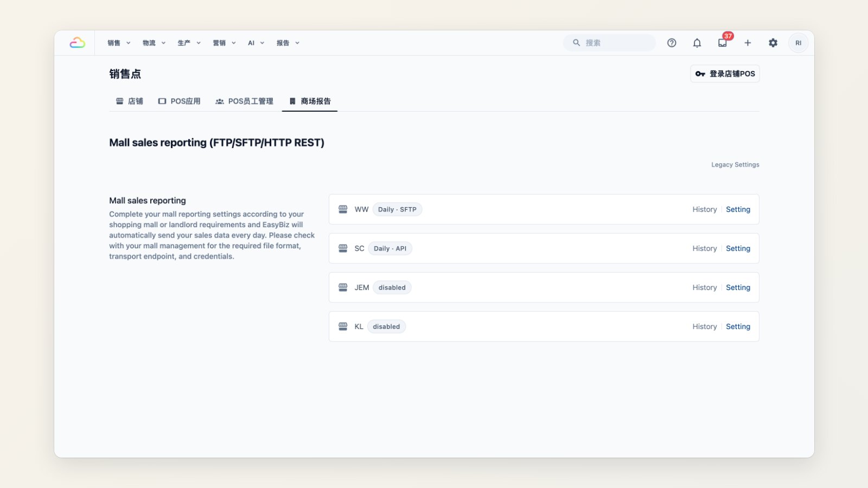The height and width of the screenshot is (488, 868).
Task: Click the store icon beside JEM
Action: click(343, 287)
